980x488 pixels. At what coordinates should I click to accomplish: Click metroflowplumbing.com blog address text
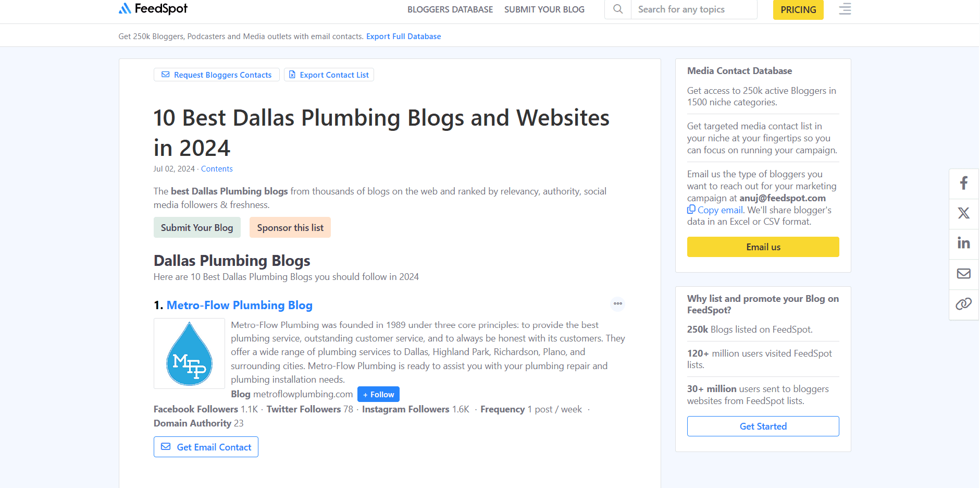coord(303,394)
